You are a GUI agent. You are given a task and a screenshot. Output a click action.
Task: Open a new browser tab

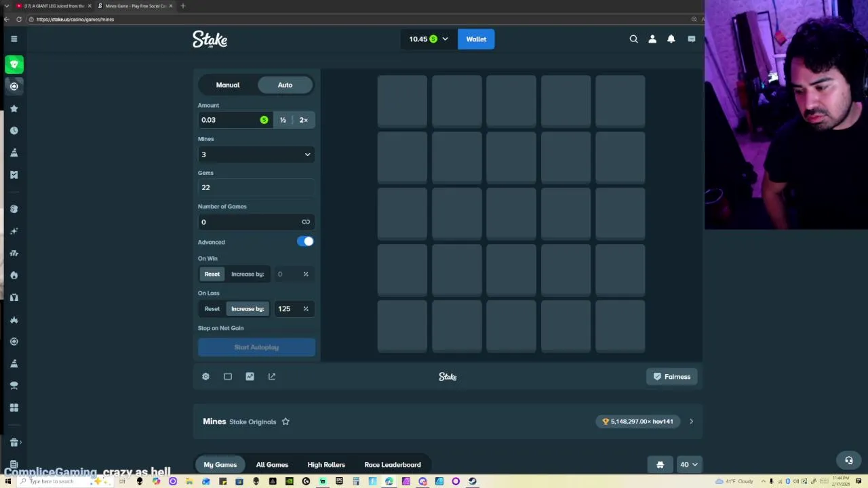pos(182,6)
